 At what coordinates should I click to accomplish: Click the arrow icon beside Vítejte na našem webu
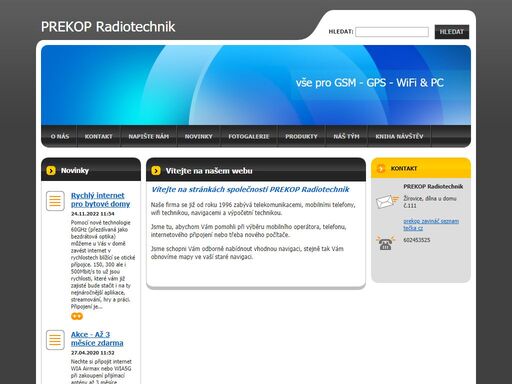pyautogui.click(x=156, y=171)
